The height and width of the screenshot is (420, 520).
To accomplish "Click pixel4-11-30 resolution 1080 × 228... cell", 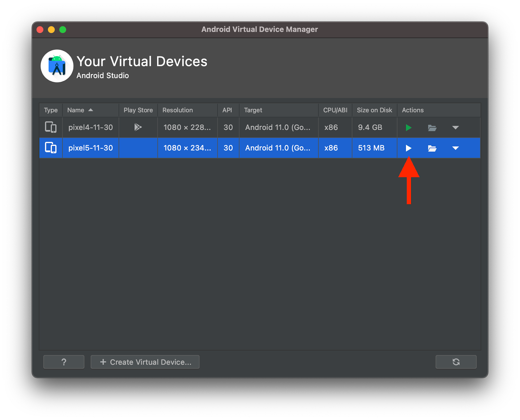I will point(188,127).
